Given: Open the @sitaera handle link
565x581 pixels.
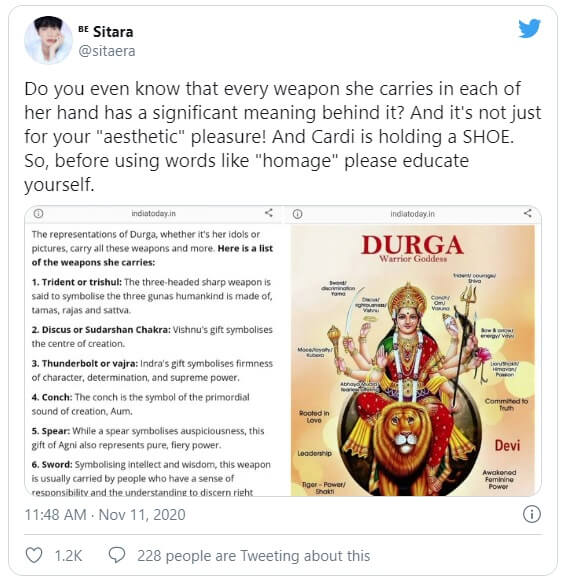Looking at the screenshot, I should tap(107, 51).
